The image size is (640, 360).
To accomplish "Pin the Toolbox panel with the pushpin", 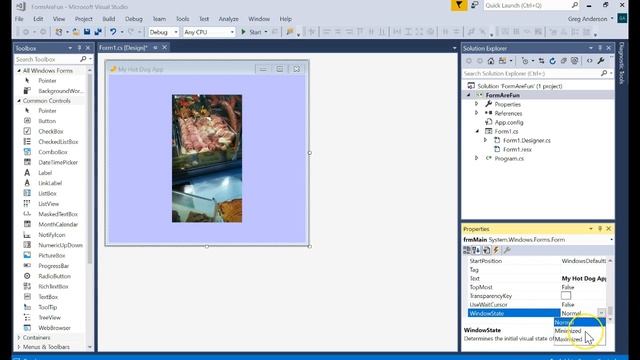I will point(79,48).
